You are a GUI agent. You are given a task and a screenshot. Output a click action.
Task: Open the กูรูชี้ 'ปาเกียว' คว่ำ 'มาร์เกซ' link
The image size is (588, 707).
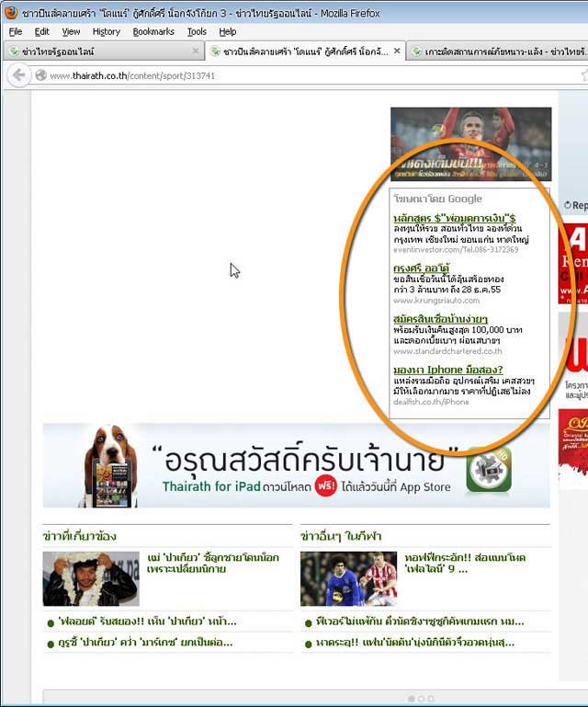145,643
